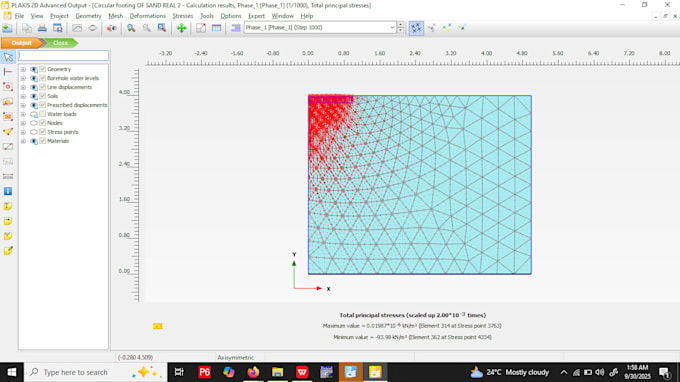Click the red circle hint box sidebar tool
This screenshot has height=382, width=680.
(8, 87)
